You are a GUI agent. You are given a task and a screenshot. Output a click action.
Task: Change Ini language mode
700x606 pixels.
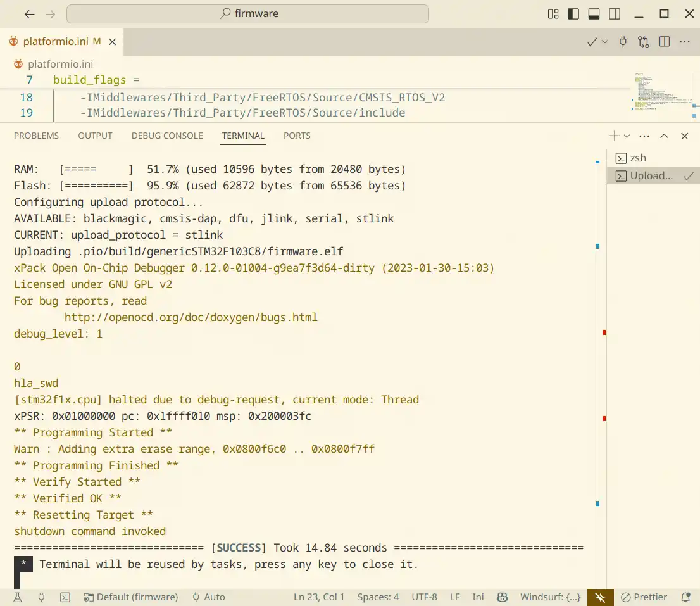pyautogui.click(x=478, y=598)
